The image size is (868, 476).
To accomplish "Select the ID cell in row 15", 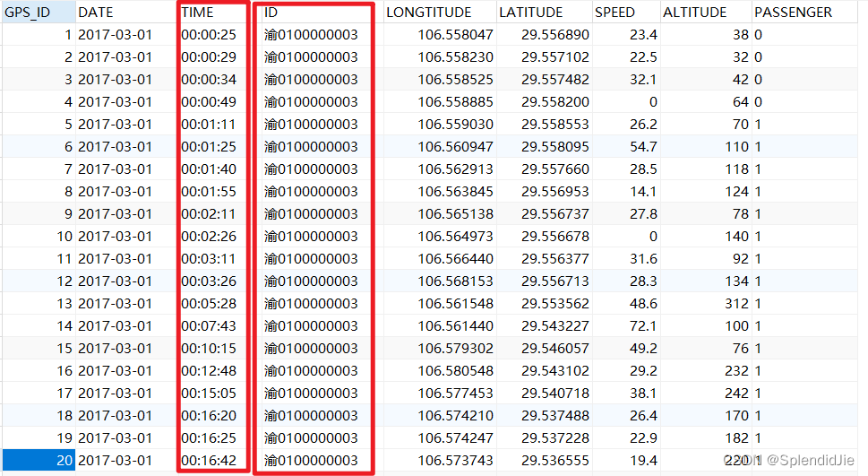I will (311, 349).
